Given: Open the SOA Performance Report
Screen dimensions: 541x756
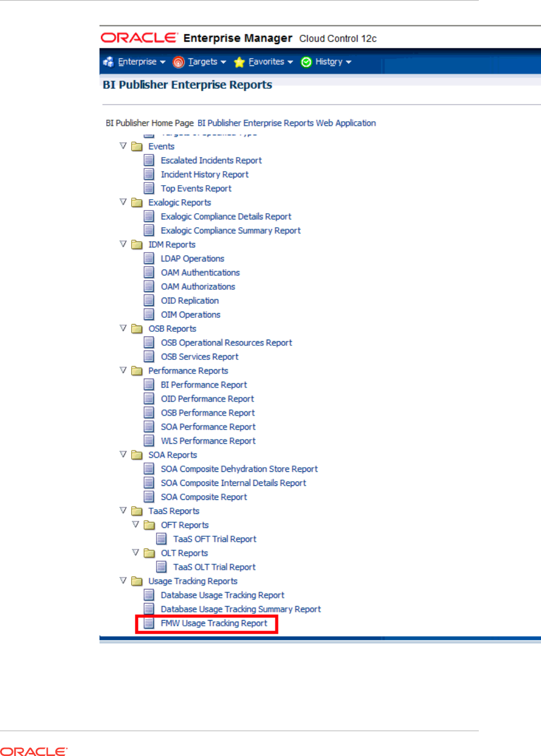Looking at the screenshot, I should point(208,426).
